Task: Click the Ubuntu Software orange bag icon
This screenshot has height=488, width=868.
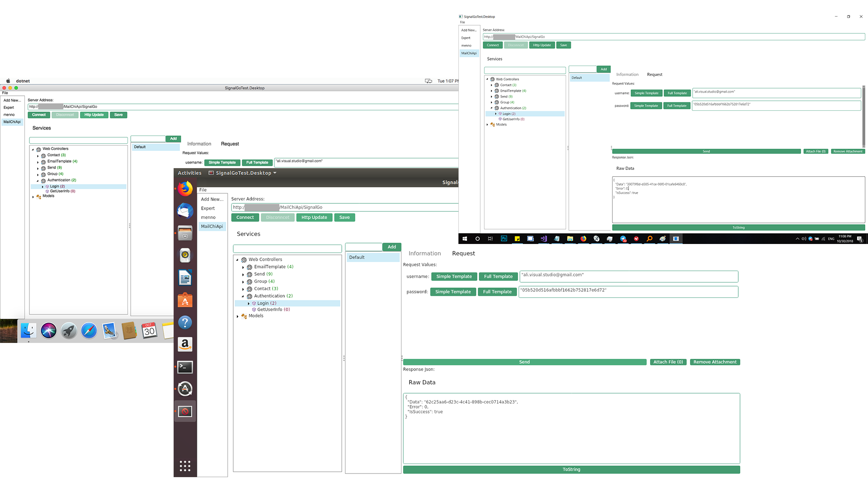Action: [185, 300]
